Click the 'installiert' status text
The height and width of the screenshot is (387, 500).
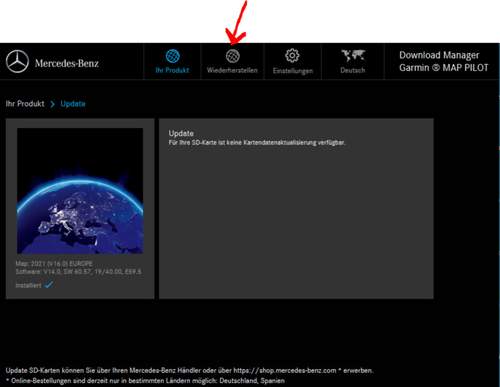(x=29, y=285)
